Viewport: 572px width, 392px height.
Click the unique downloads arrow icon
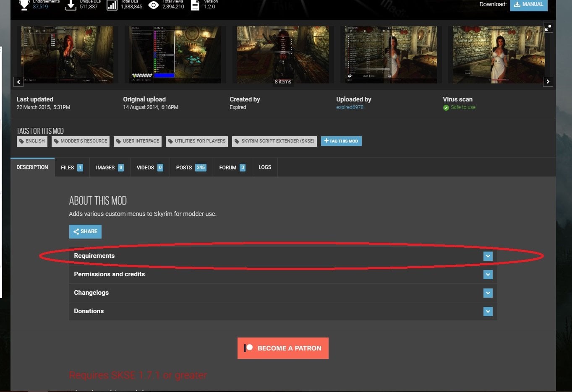(x=71, y=5)
